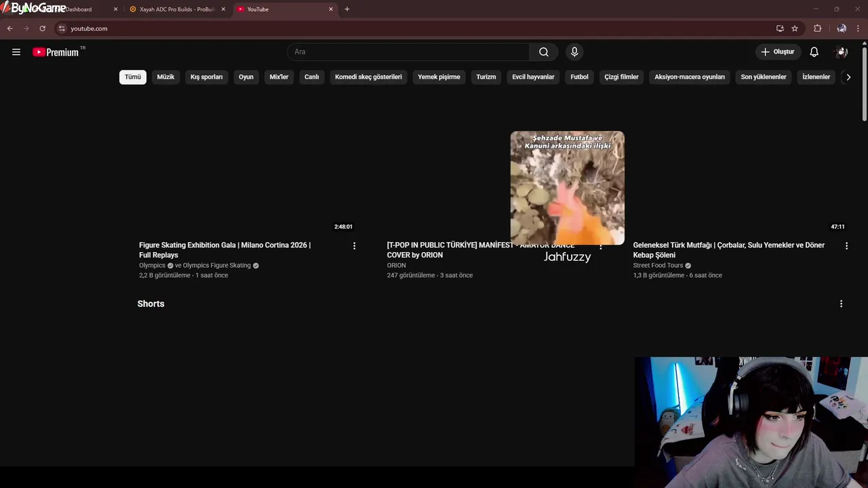868x488 pixels.
Task: Select the Yemek pişirme chip
Action: 439,77
